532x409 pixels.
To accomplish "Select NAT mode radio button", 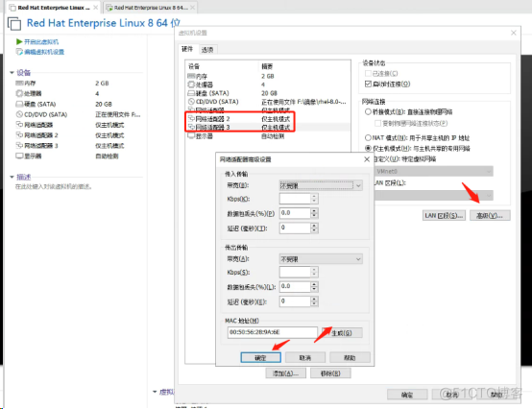I will pyautogui.click(x=368, y=137).
